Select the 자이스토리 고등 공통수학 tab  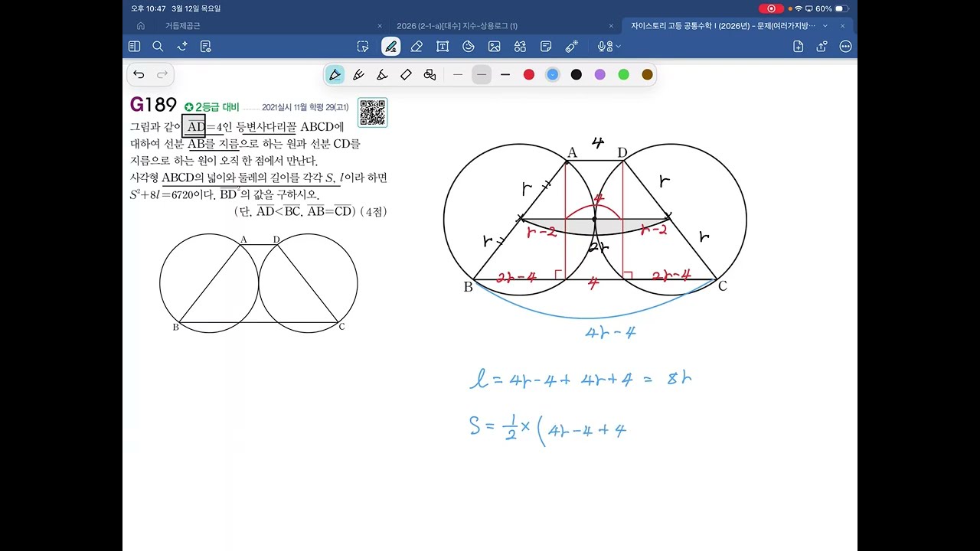click(x=723, y=25)
